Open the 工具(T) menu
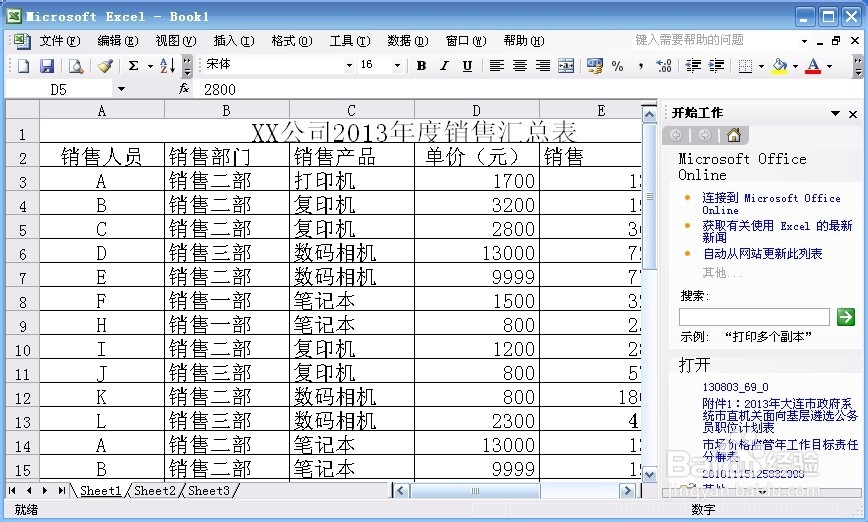The image size is (868, 522). 350,41
